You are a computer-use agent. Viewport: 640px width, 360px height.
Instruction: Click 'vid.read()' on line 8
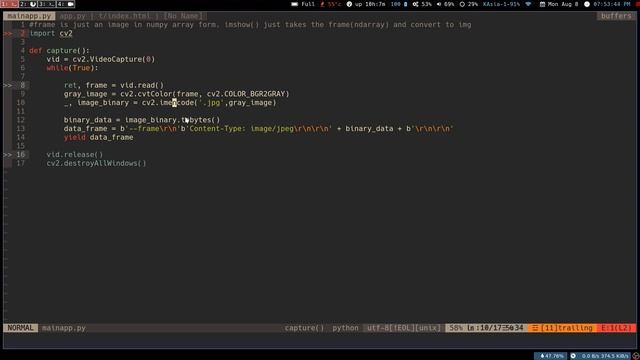tap(142, 85)
